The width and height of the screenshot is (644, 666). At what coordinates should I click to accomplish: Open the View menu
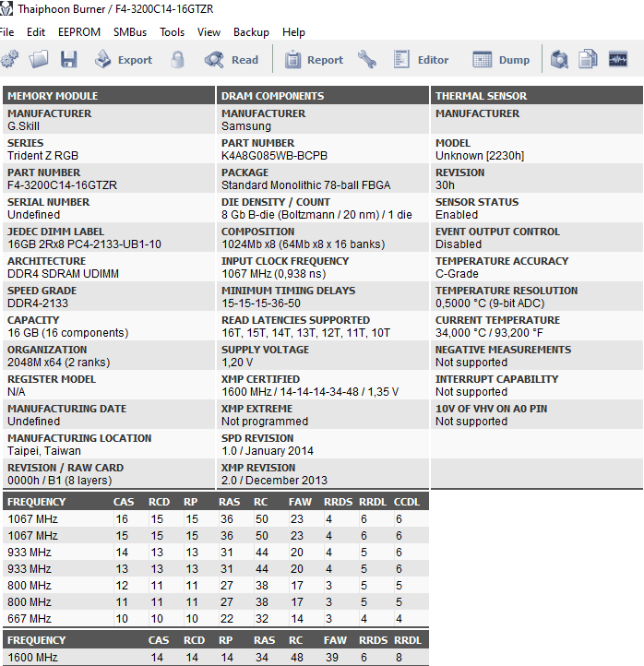209,32
